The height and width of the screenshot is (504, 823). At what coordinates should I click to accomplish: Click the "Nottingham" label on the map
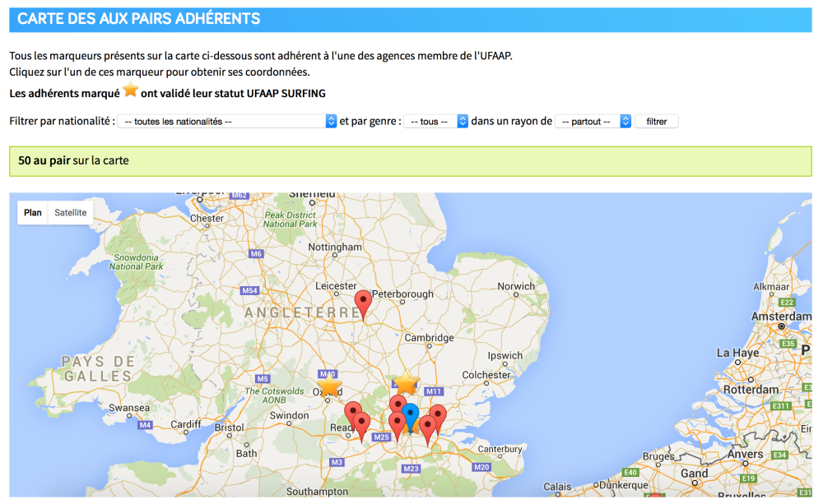335,247
